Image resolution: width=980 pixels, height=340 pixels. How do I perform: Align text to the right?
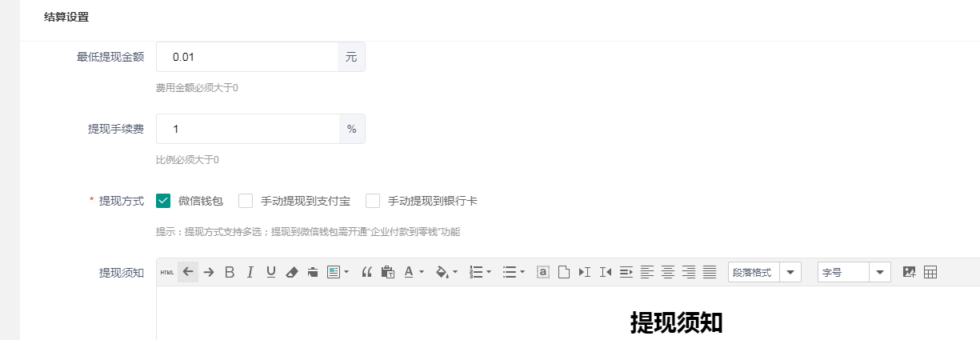pos(688,272)
